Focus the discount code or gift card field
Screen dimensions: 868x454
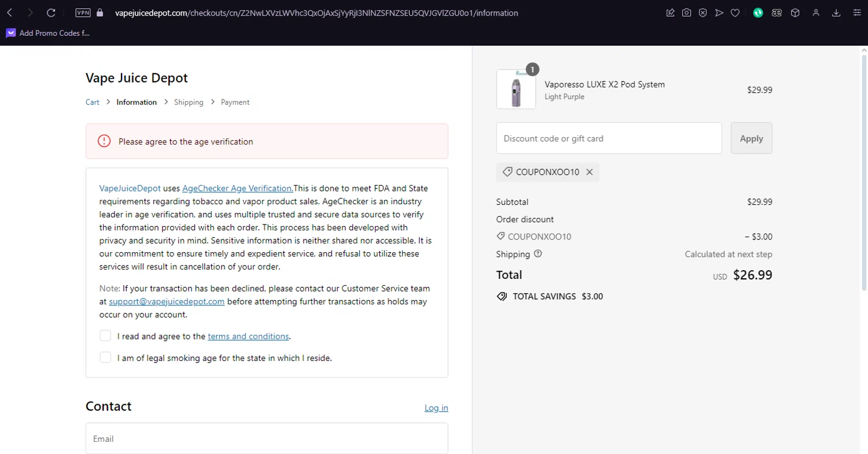[x=609, y=138]
